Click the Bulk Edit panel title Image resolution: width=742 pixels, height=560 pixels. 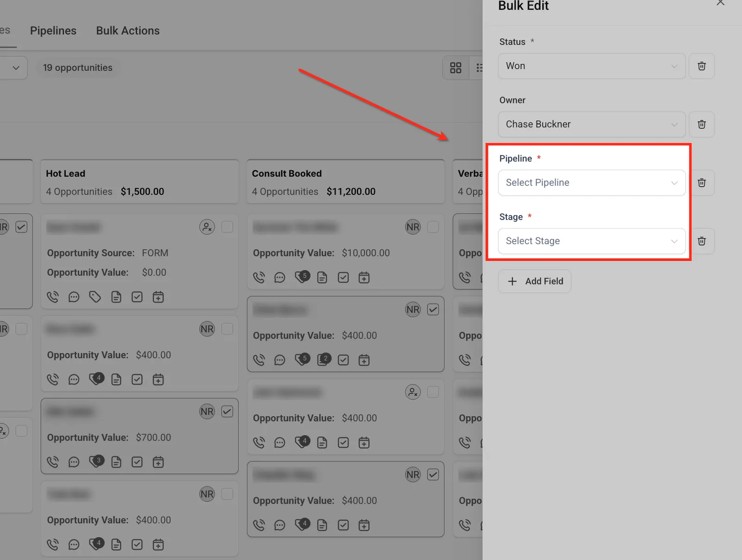click(x=524, y=6)
